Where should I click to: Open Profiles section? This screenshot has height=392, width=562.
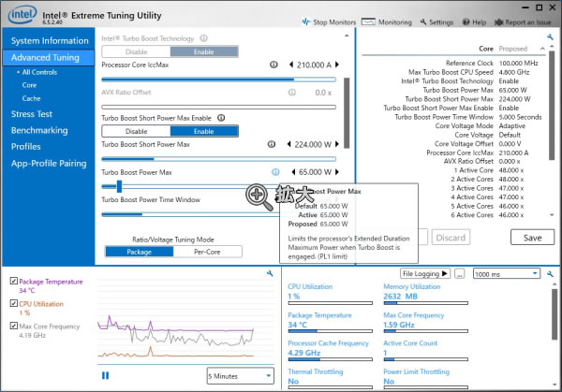pos(26,147)
